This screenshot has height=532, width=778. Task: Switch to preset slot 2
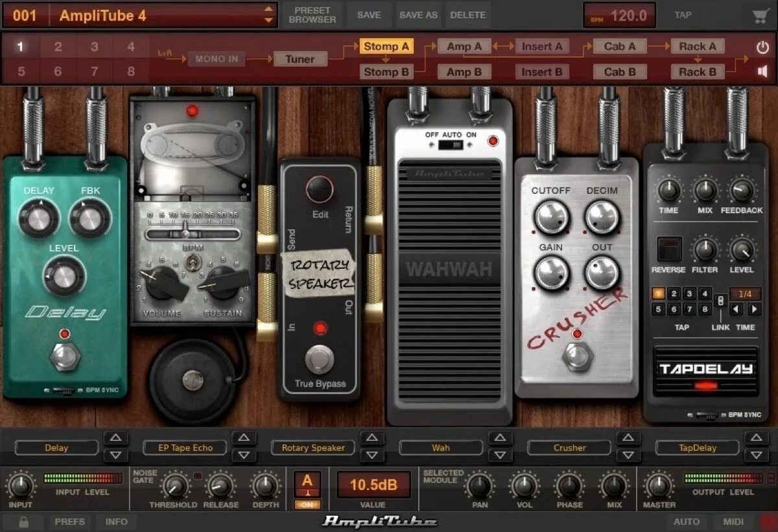58,47
